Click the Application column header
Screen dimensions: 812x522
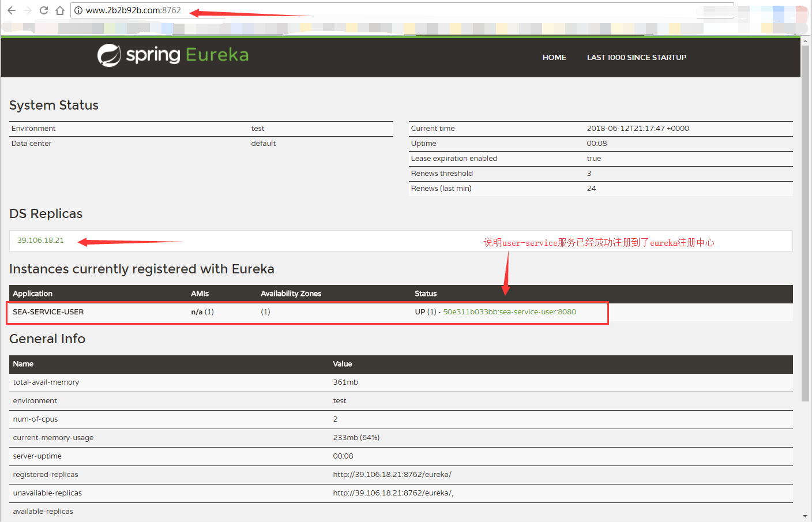pos(33,294)
